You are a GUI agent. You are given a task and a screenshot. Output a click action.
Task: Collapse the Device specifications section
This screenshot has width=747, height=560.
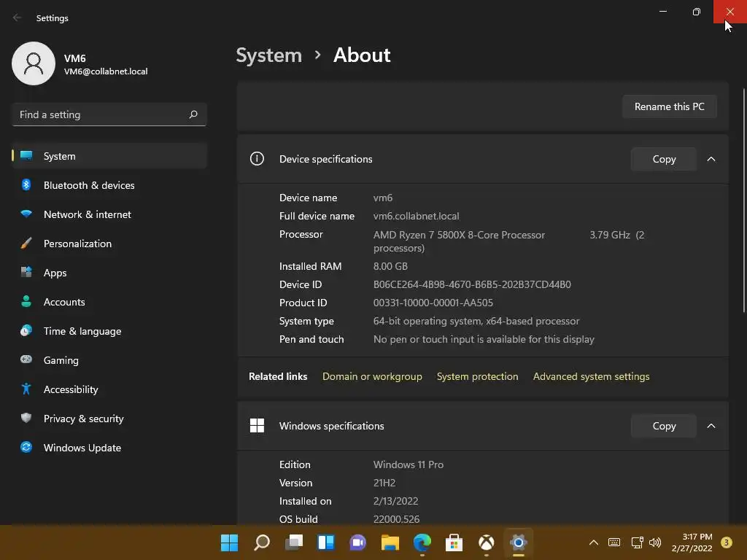(x=711, y=159)
